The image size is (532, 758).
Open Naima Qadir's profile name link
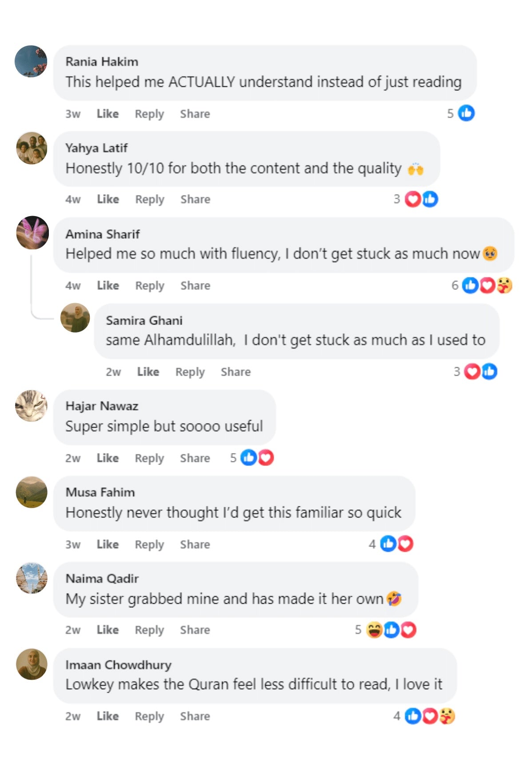tap(102, 578)
